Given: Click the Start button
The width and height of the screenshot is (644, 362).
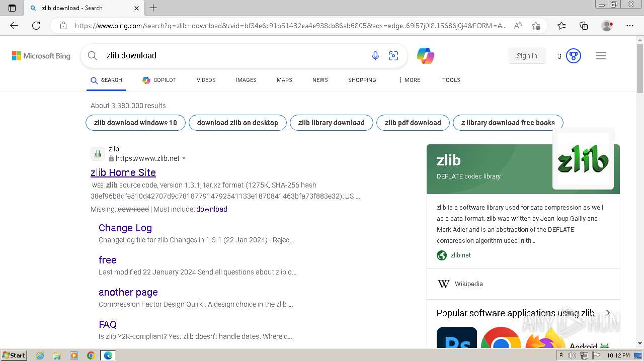Looking at the screenshot, I should pyautogui.click(x=14, y=355).
